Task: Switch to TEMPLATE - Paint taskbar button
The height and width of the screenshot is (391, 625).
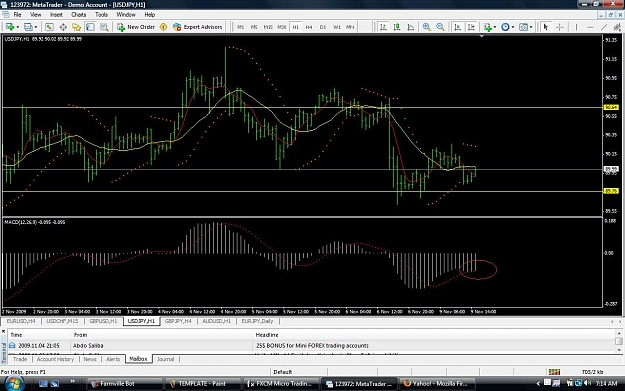Action: 202,384
